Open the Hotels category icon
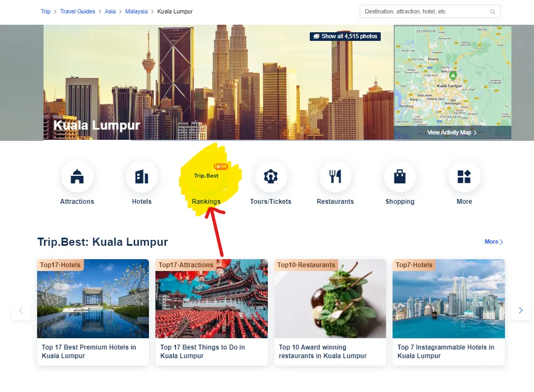The image size is (534, 392). click(x=141, y=176)
